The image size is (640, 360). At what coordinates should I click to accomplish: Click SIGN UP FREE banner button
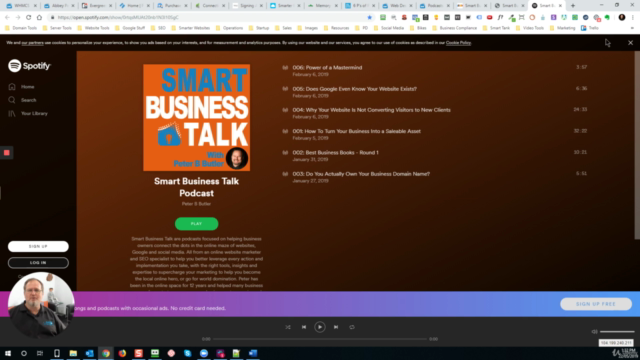(596, 304)
